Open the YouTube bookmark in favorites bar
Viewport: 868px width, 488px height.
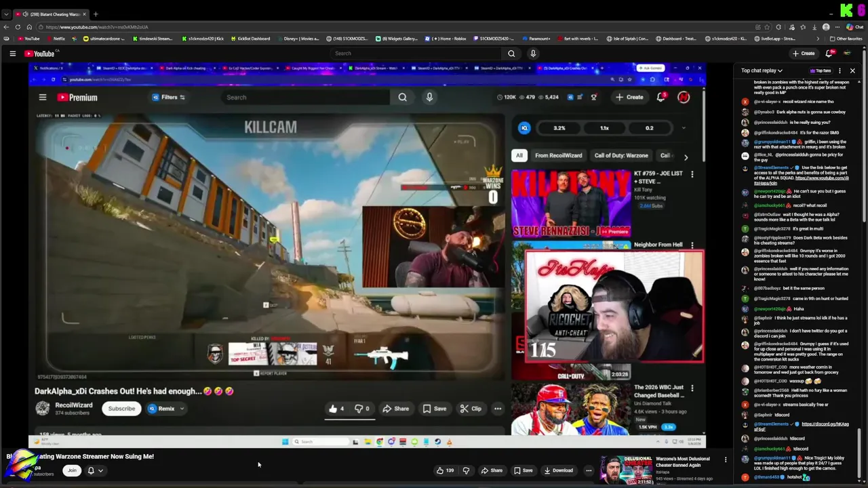pyautogui.click(x=30, y=39)
